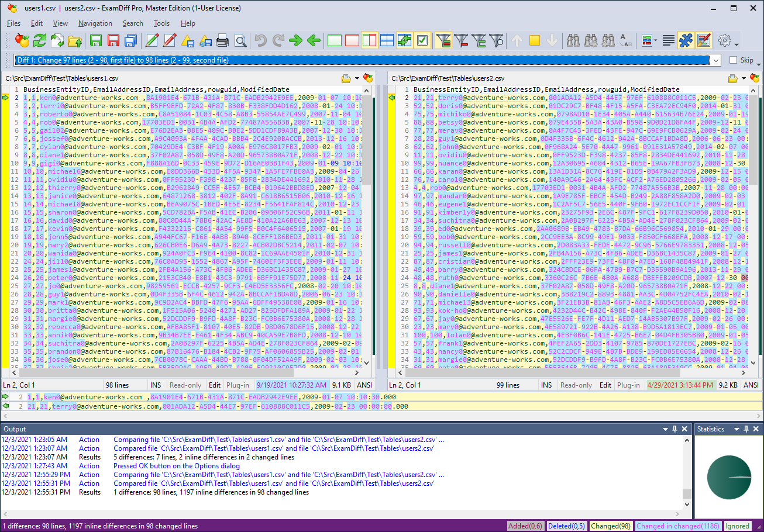Image resolution: width=764 pixels, height=532 pixels.
Task: Click Edit in the right pane status bar
Action: point(605,385)
